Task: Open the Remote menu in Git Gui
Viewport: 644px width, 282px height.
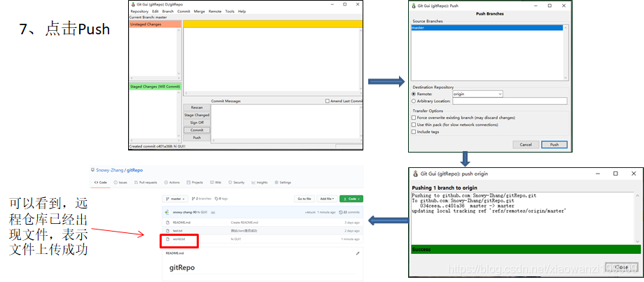Action: tap(215, 11)
